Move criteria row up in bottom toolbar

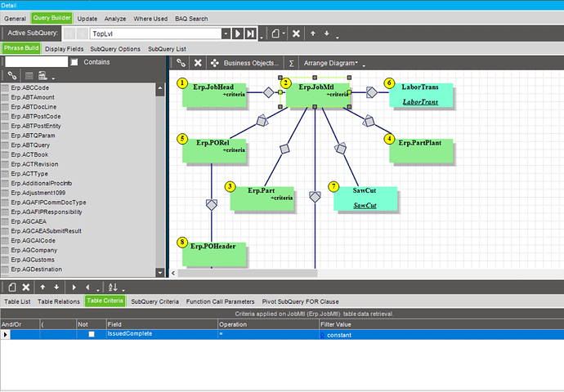click(43, 287)
